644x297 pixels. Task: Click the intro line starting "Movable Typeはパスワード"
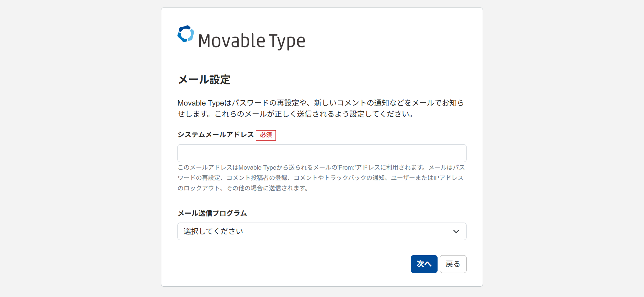(x=321, y=103)
